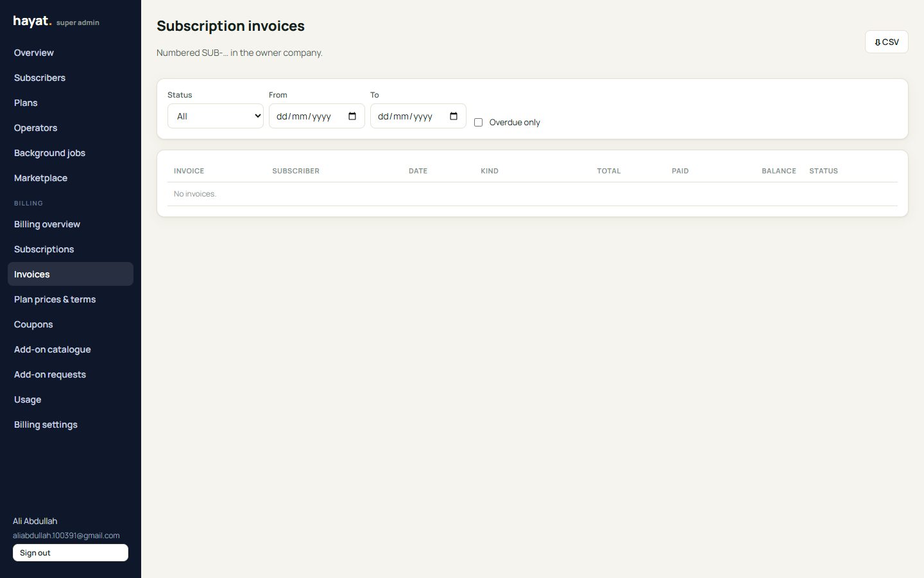Click into the From date field

(x=317, y=116)
